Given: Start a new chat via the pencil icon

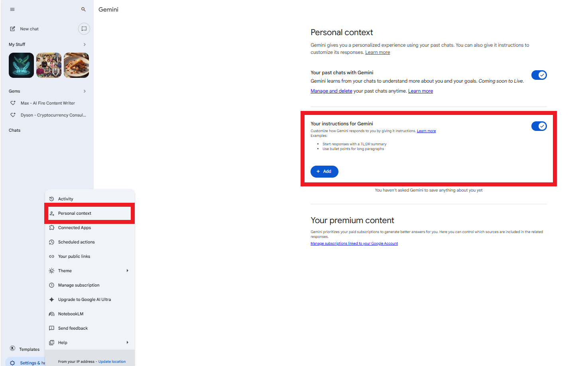Looking at the screenshot, I should pos(13,28).
